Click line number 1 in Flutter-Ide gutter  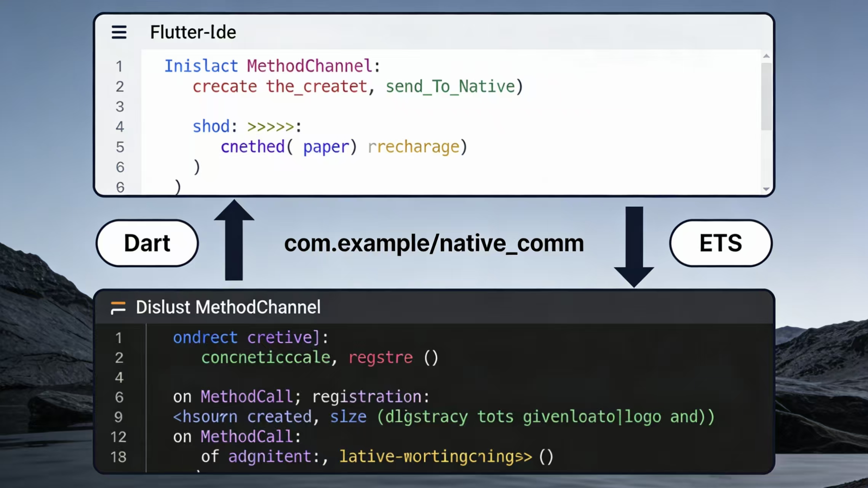(x=119, y=67)
